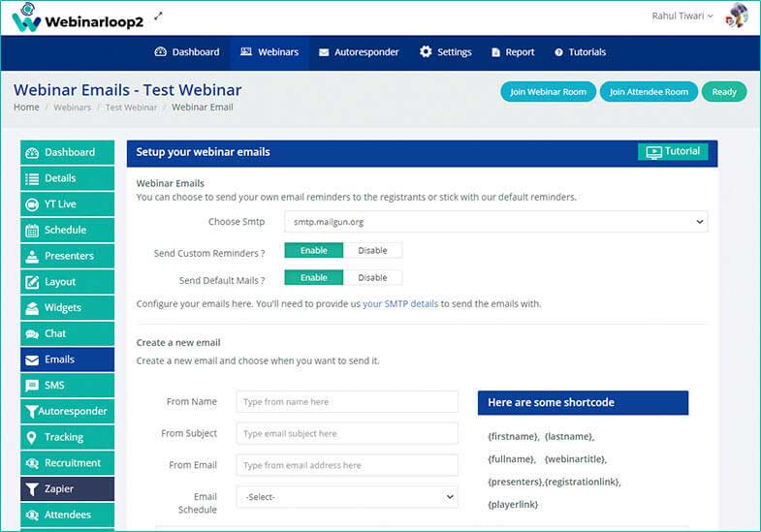Click sidebar YT Live camera icon
The height and width of the screenshot is (532, 761).
click(x=32, y=204)
